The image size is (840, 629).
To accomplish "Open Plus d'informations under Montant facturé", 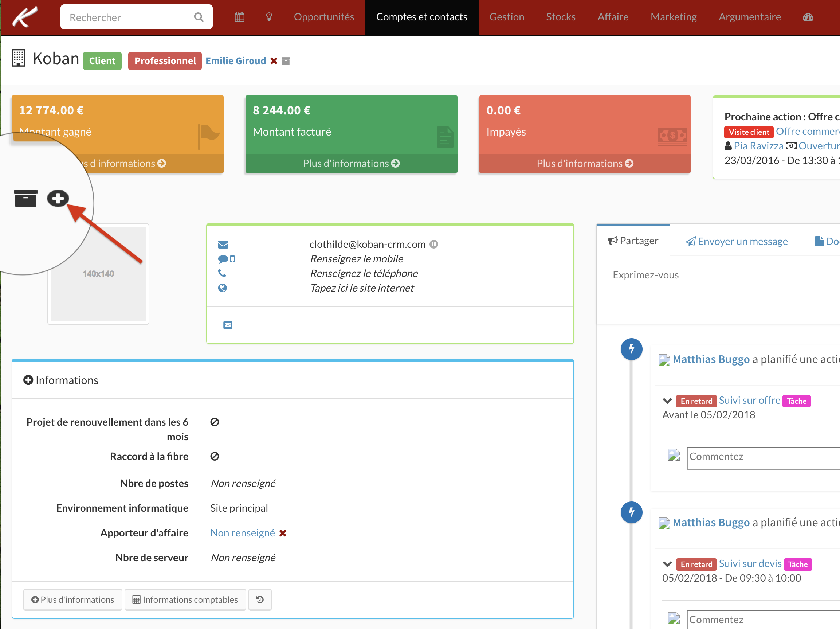I will 351,163.
